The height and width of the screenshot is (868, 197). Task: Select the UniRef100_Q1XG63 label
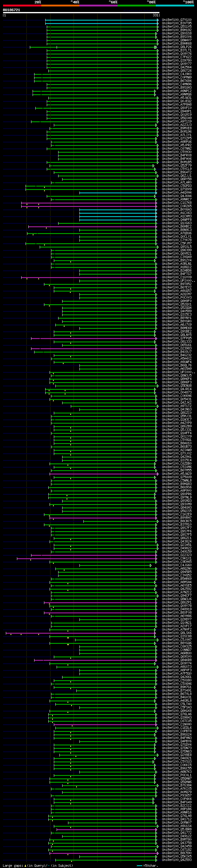(x=176, y=223)
